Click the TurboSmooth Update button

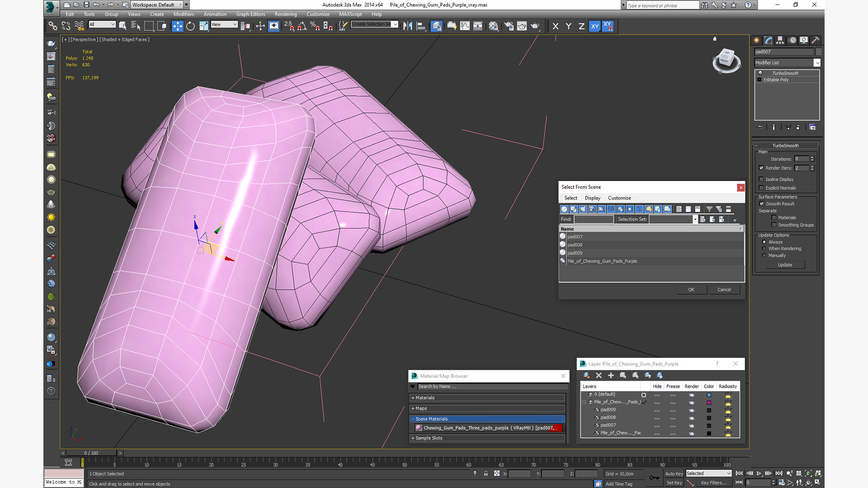(785, 265)
